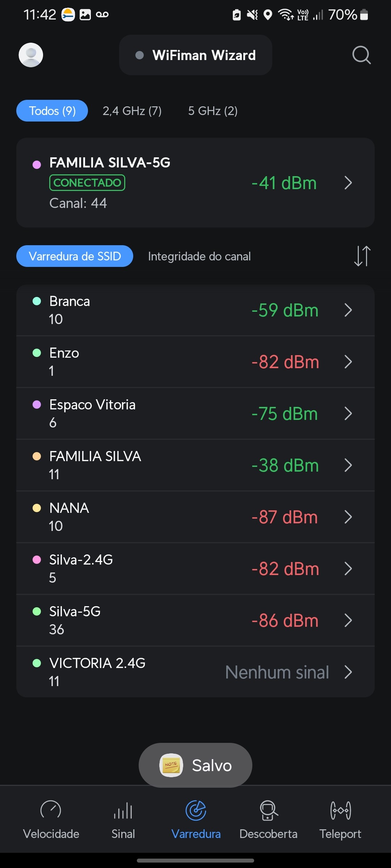Open the Teleport icon
391x868 pixels.
pos(340,810)
